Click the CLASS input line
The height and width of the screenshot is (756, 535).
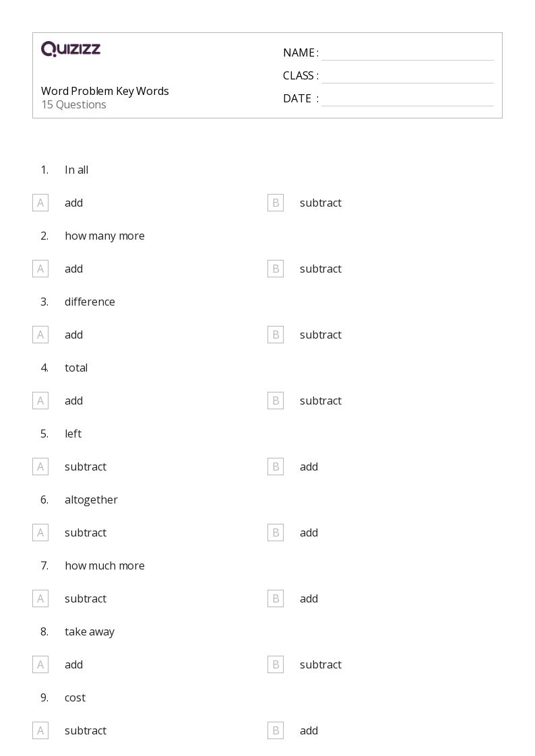click(407, 76)
